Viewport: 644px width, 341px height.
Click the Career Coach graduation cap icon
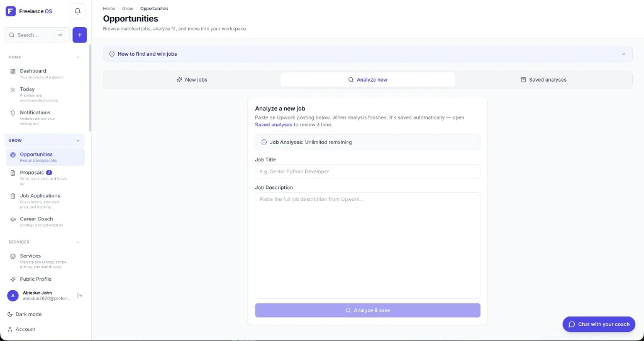point(13,219)
